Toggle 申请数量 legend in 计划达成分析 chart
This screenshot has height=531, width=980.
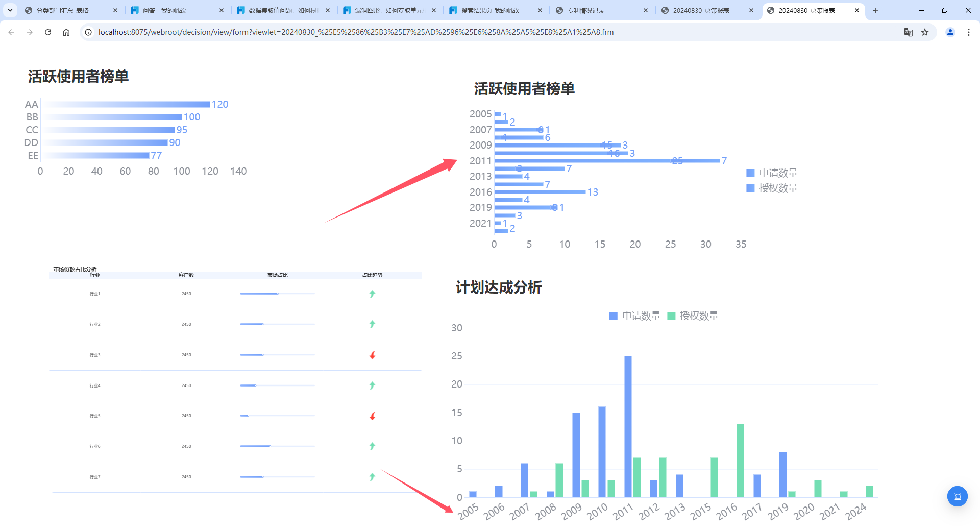[x=635, y=316]
